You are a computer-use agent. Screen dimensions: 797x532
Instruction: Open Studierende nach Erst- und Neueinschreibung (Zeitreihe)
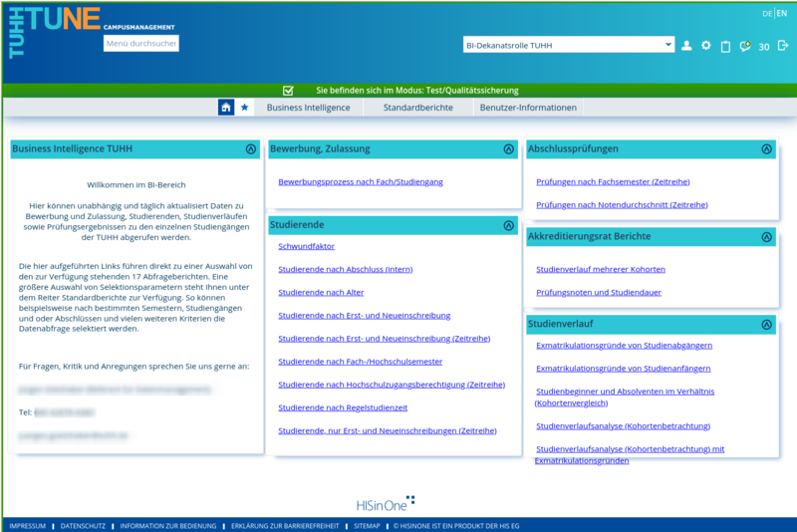pyautogui.click(x=384, y=339)
